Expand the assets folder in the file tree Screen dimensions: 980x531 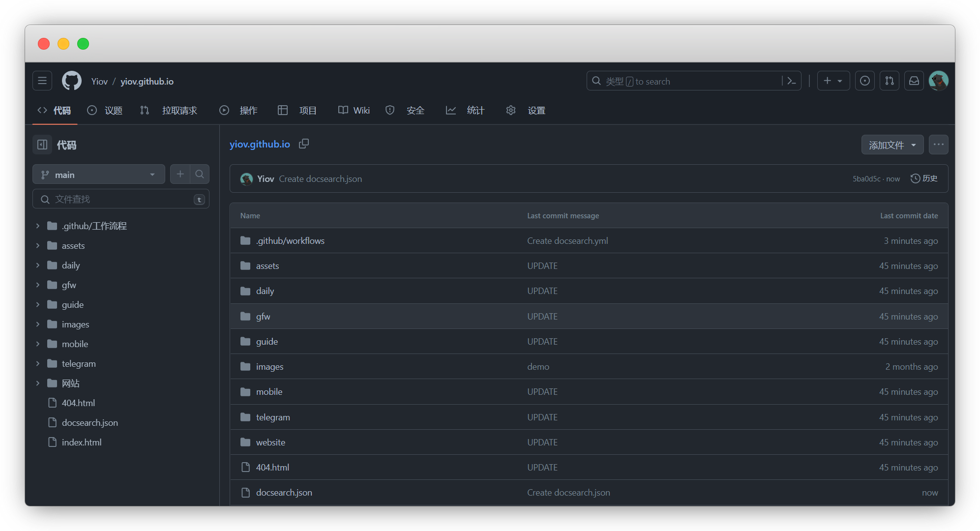click(x=38, y=245)
